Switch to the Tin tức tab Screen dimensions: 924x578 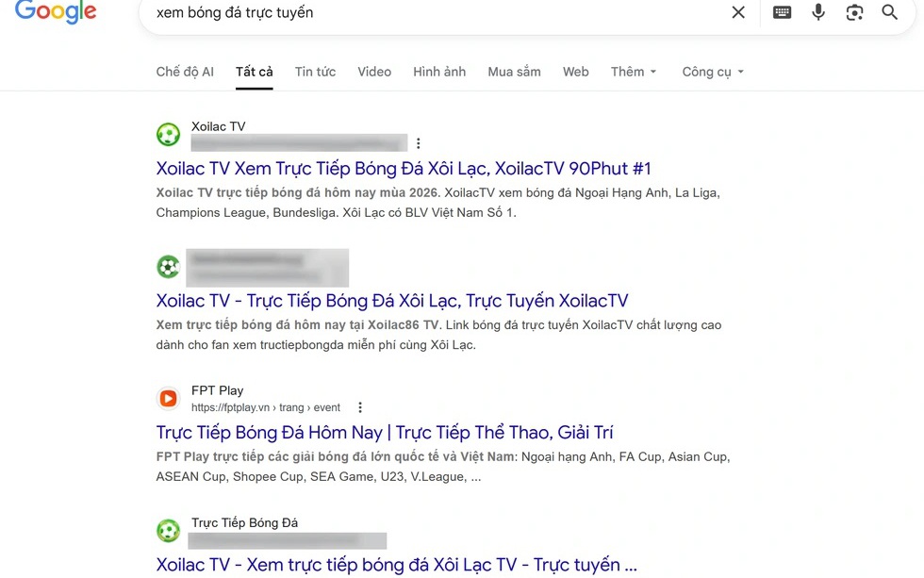point(315,71)
